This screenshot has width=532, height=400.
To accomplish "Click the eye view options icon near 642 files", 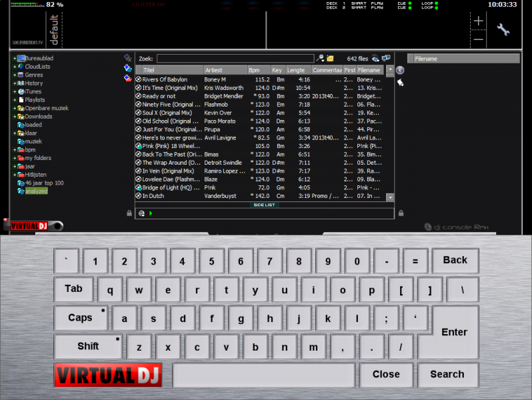I will pyautogui.click(x=375, y=59).
